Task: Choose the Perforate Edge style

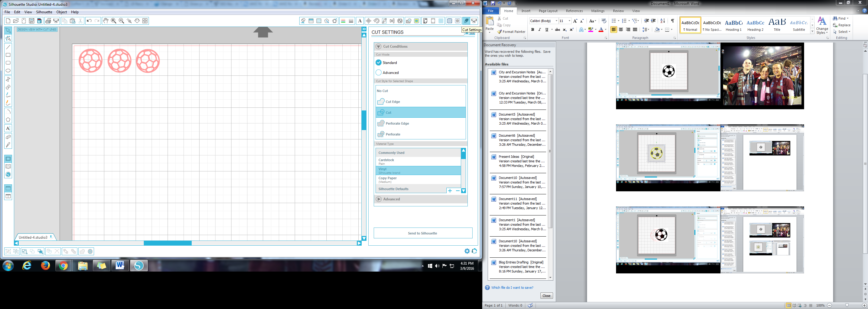Action: click(420, 123)
